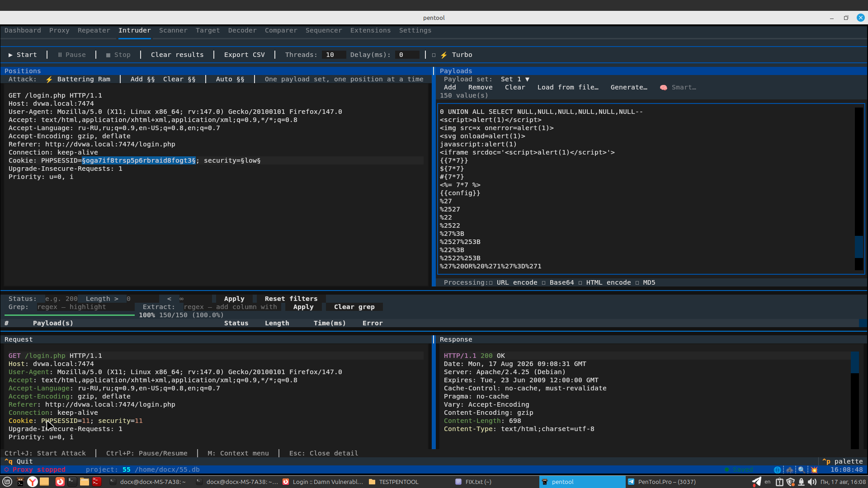The height and width of the screenshot is (488, 868).
Task: Click the Delay(ms) input field
Action: tap(407, 55)
